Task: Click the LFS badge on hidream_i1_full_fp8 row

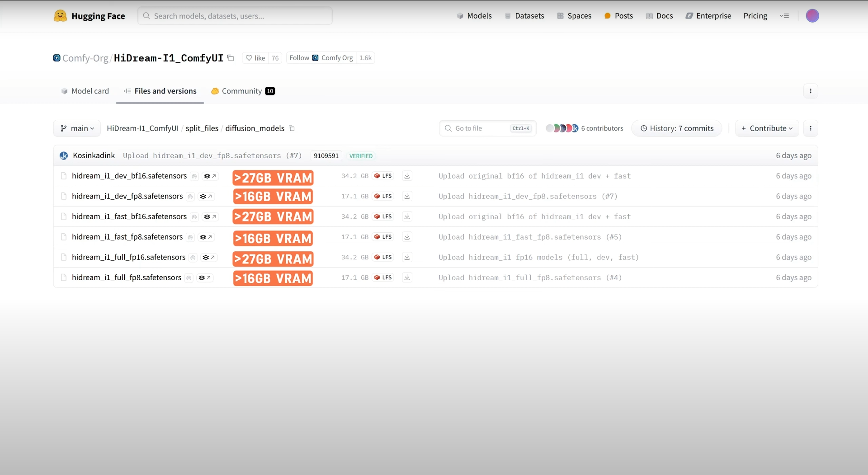Action: pyautogui.click(x=383, y=277)
